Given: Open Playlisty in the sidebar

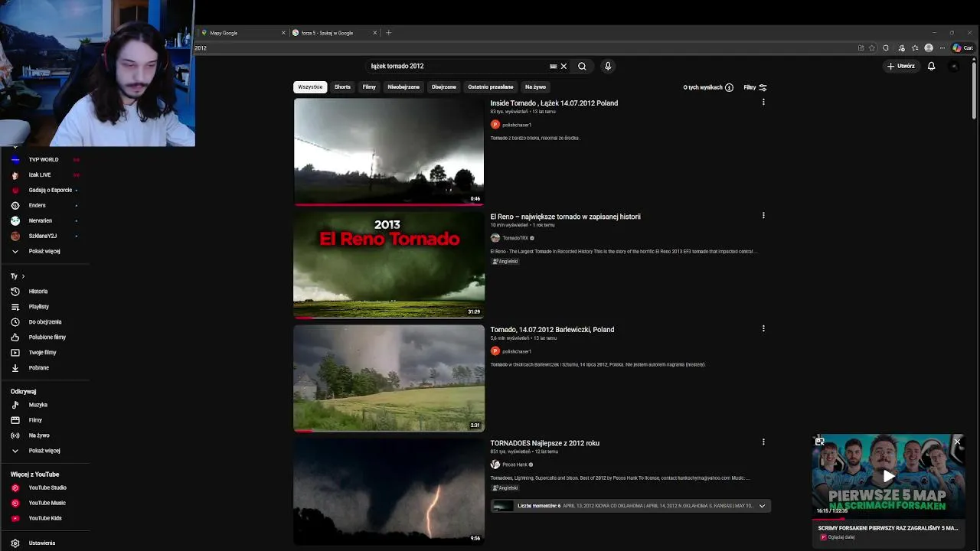Looking at the screenshot, I should (x=38, y=307).
